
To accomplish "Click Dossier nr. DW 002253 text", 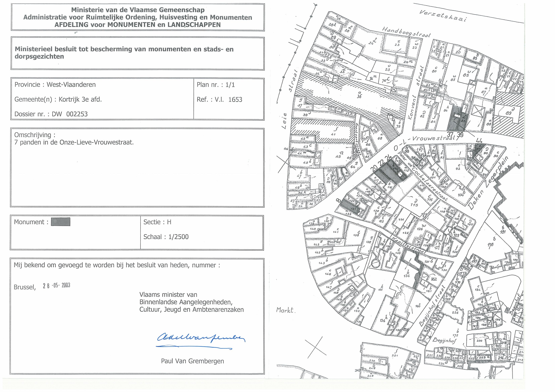I will [51, 114].
